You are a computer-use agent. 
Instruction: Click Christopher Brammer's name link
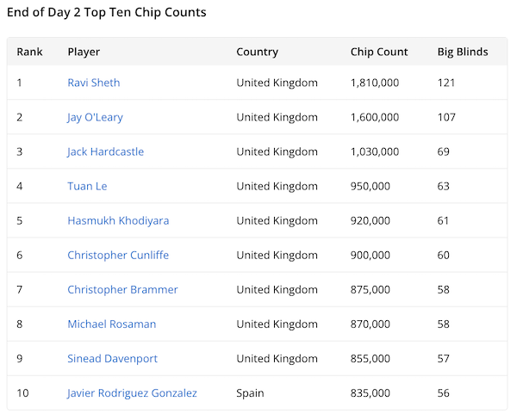point(122,289)
